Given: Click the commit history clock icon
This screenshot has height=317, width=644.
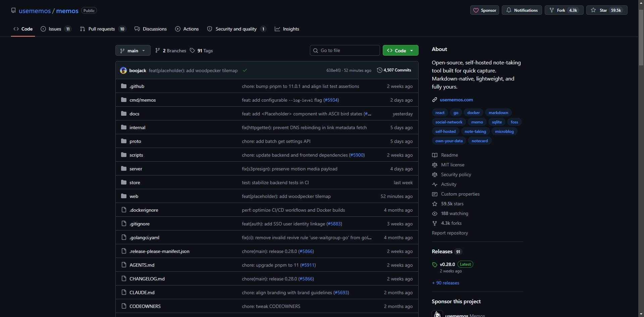Looking at the screenshot, I should pyautogui.click(x=379, y=70).
